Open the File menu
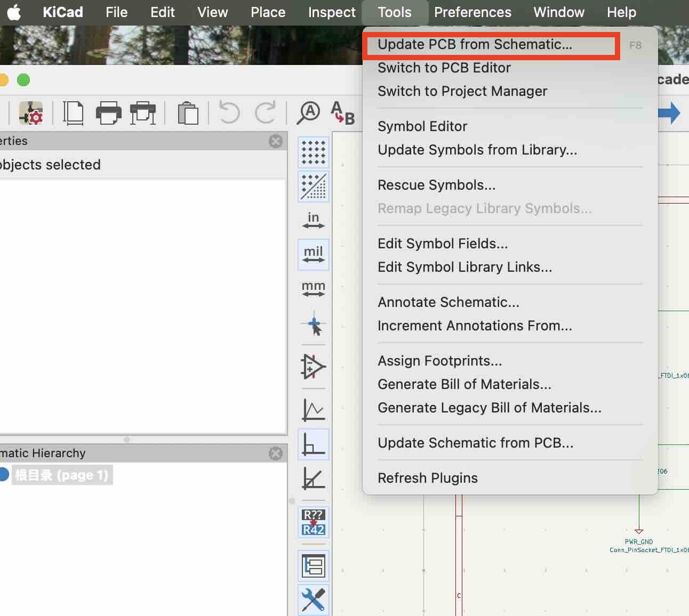Viewport: 689px width, 616px height. 116,12
